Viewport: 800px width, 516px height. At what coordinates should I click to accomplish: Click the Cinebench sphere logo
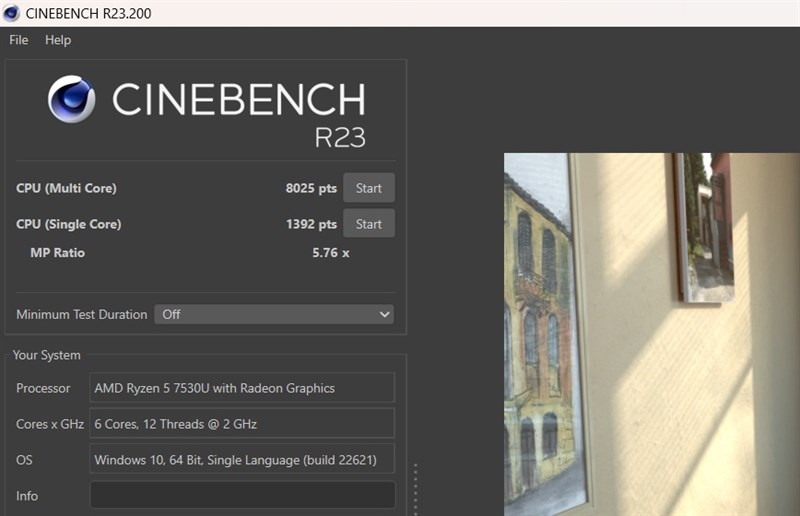tap(71, 100)
